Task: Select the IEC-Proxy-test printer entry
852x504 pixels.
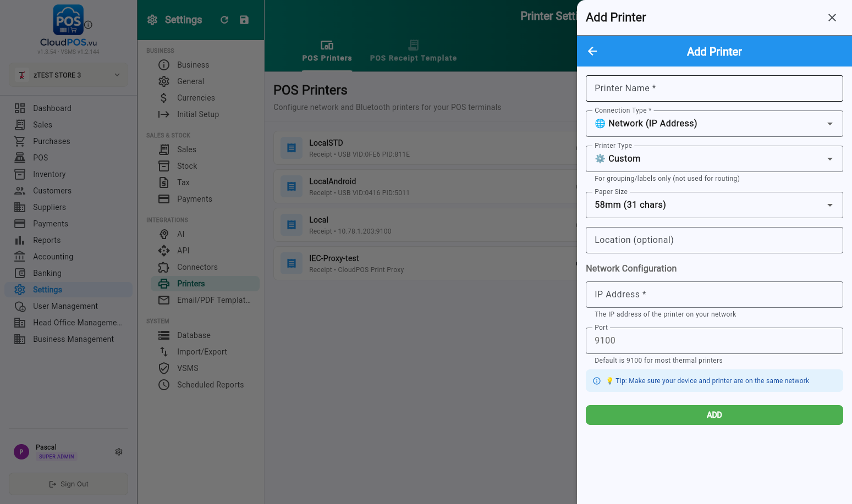Action: (425, 263)
